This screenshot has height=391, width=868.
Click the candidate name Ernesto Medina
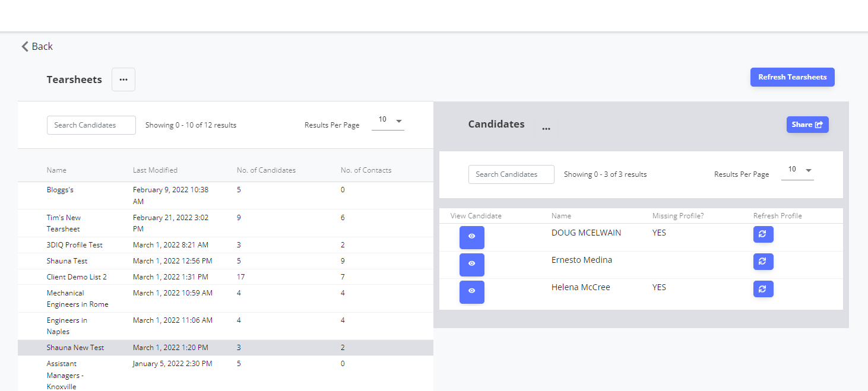coord(582,260)
